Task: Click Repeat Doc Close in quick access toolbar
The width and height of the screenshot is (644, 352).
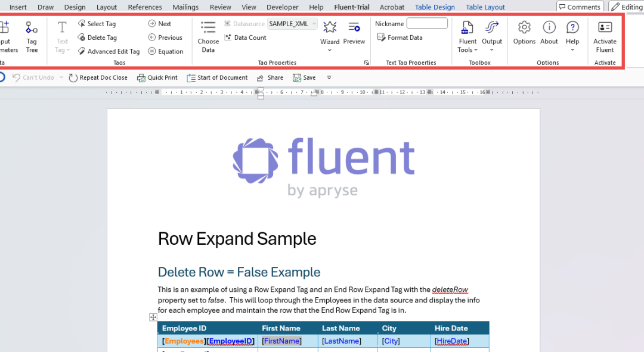Action: click(x=98, y=77)
